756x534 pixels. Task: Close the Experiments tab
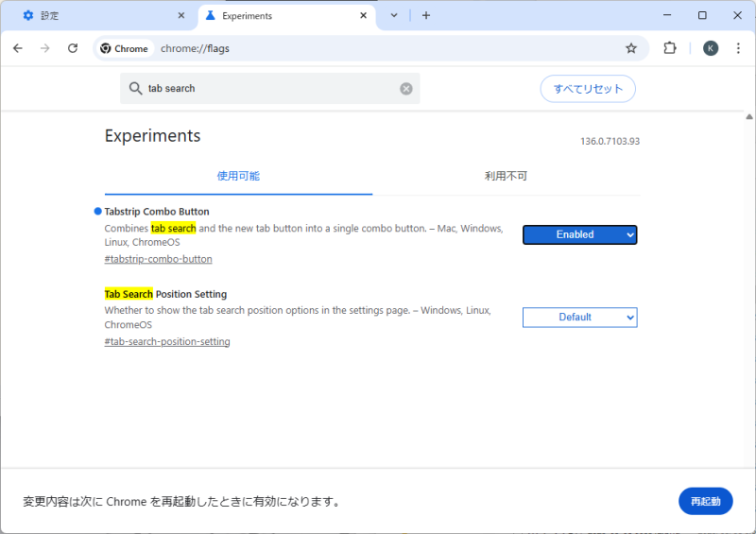click(x=364, y=15)
